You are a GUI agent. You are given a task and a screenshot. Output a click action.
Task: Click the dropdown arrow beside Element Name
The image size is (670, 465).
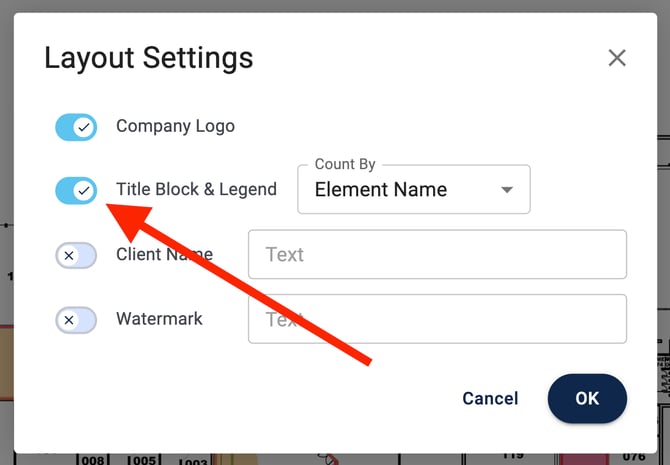pos(507,190)
